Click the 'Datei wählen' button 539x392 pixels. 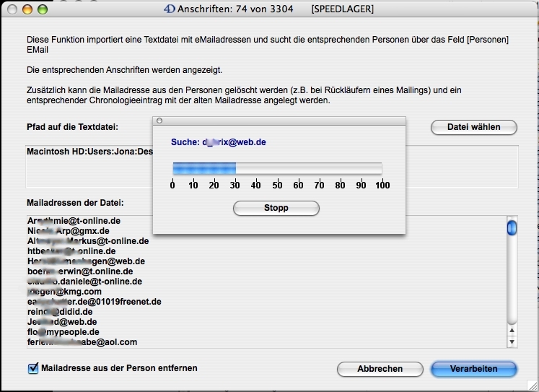point(474,127)
